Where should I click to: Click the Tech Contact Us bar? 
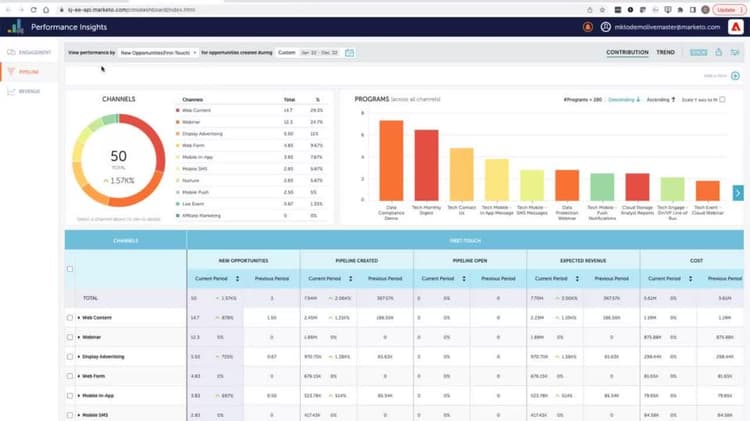point(462,174)
